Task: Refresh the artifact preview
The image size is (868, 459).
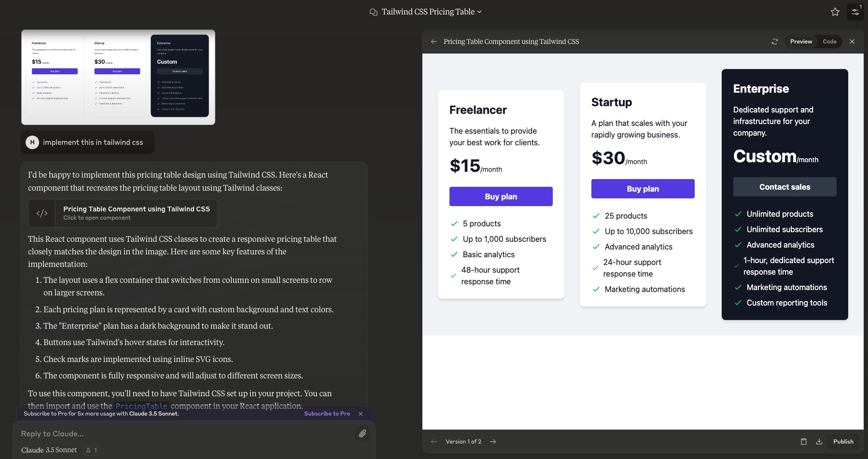Action: (x=775, y=42)
